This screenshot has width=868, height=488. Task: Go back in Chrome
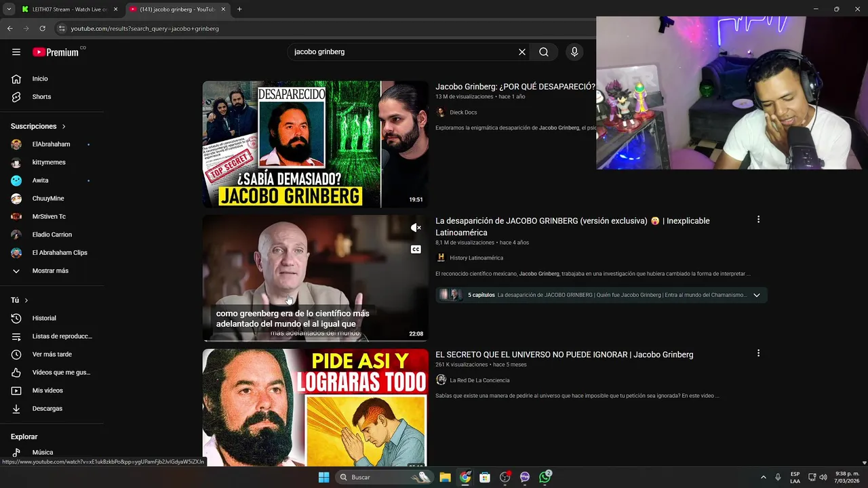pos(9,28)
